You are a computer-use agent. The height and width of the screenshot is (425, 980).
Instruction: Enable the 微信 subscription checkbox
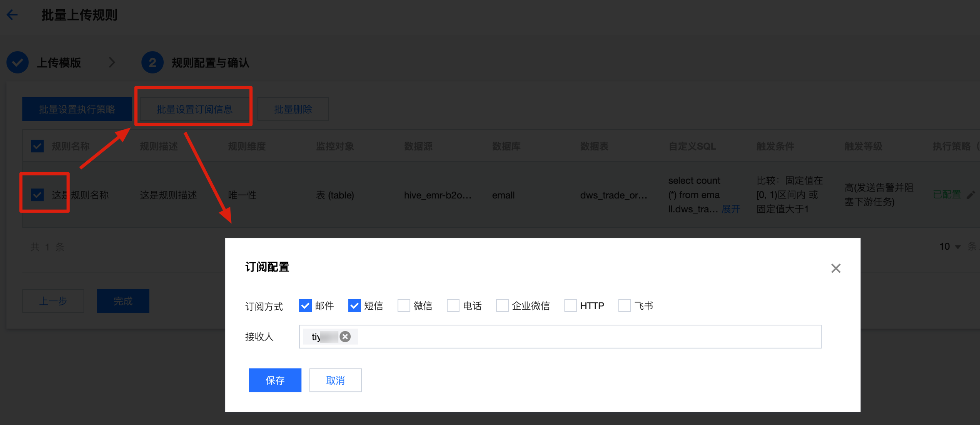403,305
